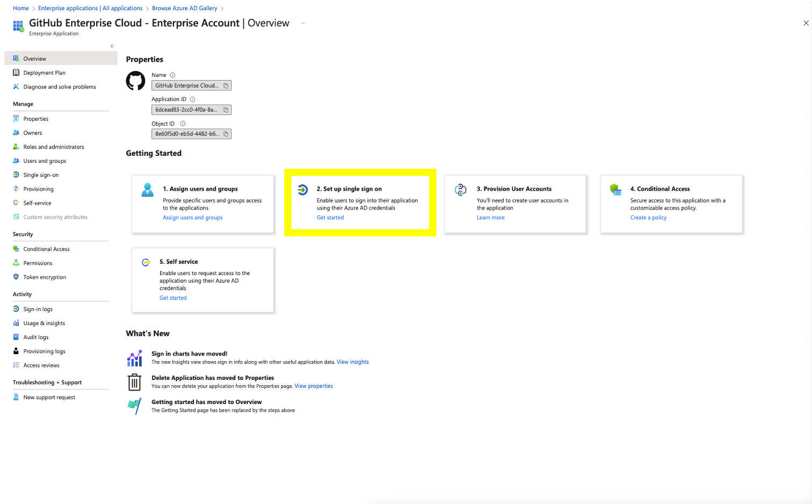Click View insights link

[x=353, y=362]
